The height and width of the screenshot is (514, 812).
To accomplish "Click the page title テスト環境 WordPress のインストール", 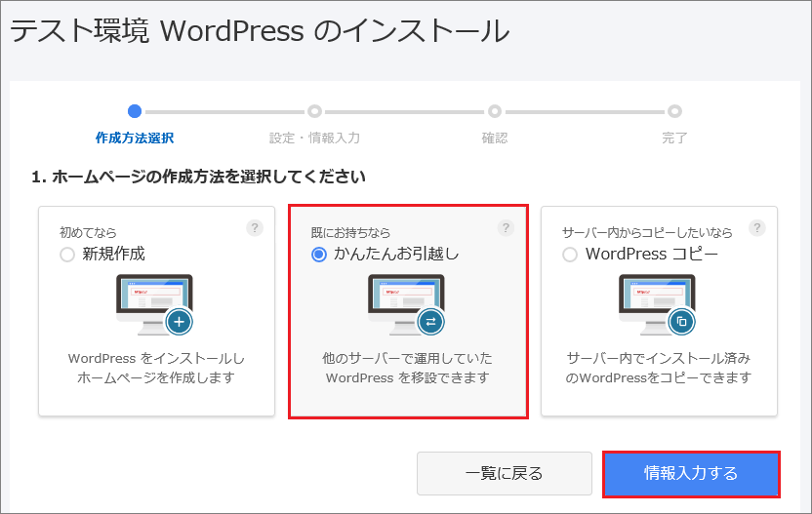I will click(x=260, y=31).
